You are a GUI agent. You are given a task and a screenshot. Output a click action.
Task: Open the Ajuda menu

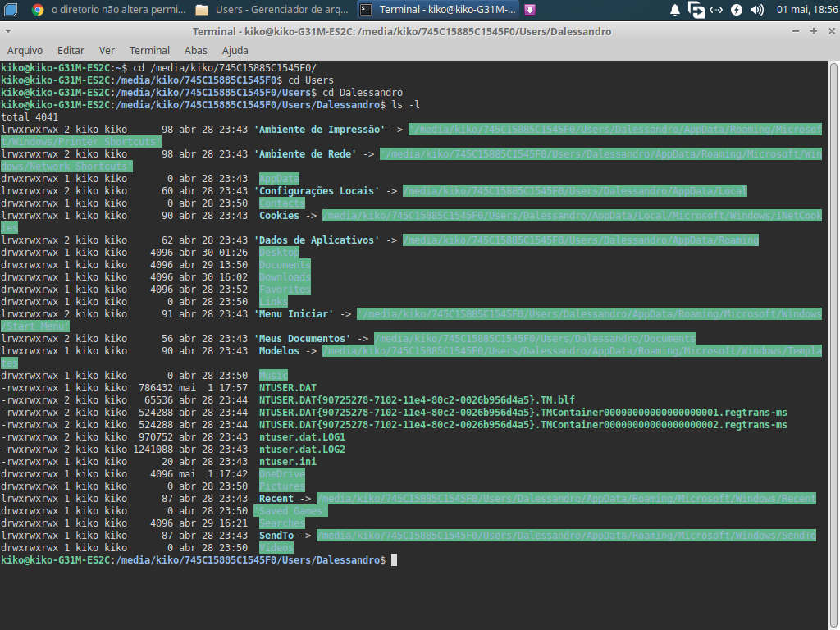tap(235, 50)
